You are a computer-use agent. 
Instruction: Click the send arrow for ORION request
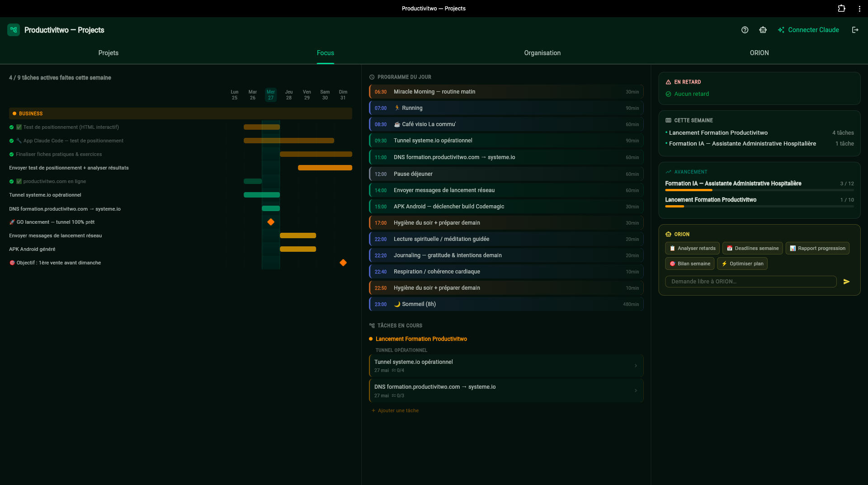coord(847,282)
